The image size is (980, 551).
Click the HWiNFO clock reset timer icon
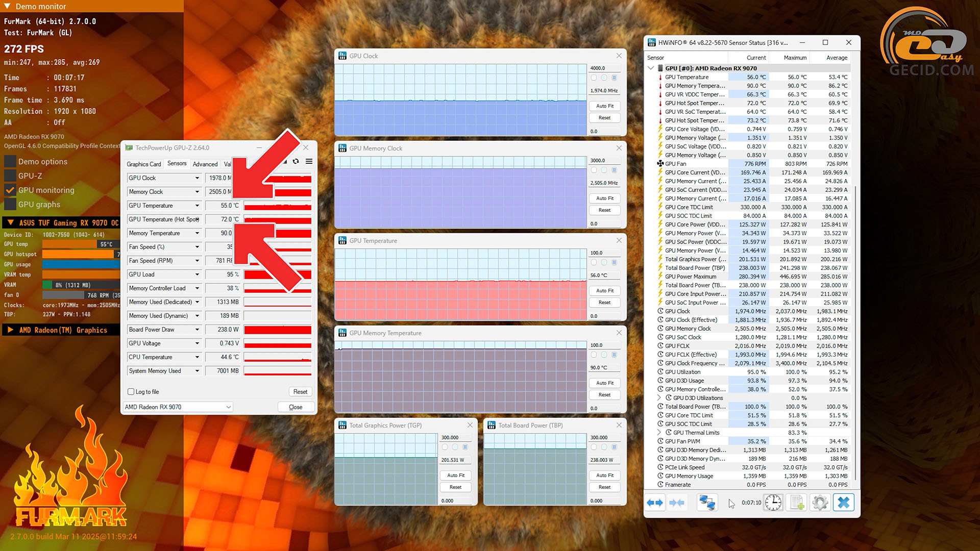pos(773,503)
